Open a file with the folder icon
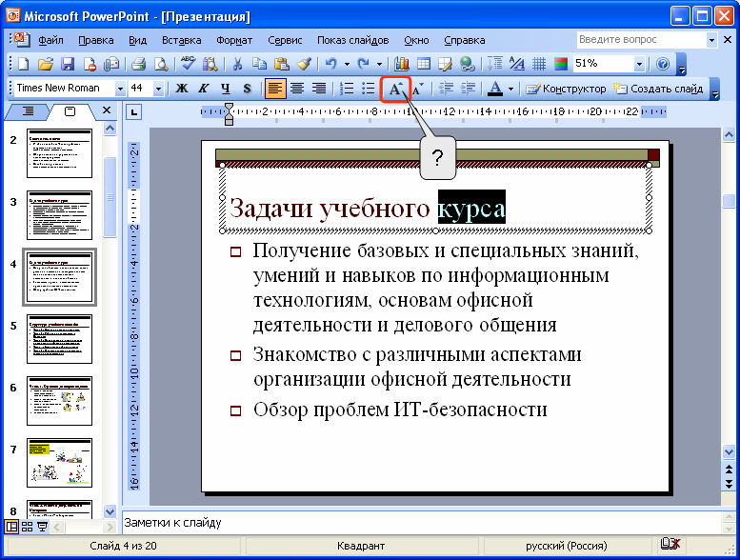Screen dimensions: 740x560 (46, 64)
